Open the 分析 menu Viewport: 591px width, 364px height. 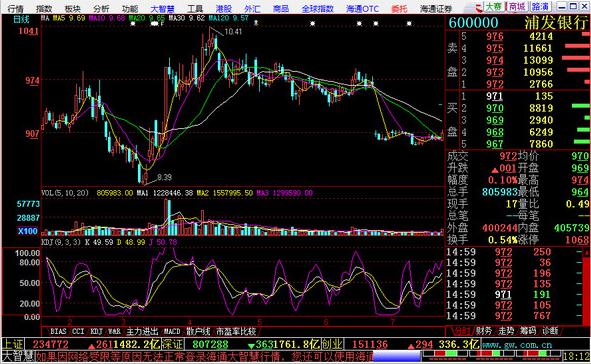[x=101, y=8]
